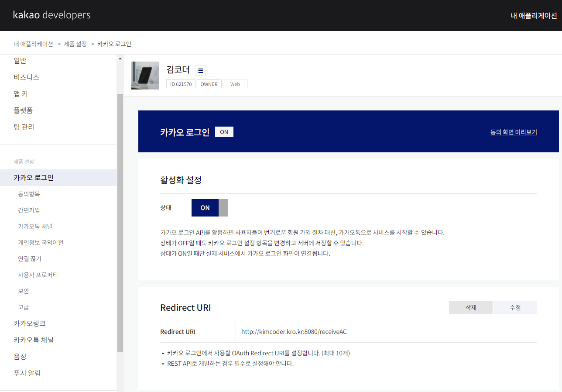Screen dimensions: 562x392
Task: Click the 김코더 app thumbnail image
Action: pyautogui.click(x=145, y=76)
